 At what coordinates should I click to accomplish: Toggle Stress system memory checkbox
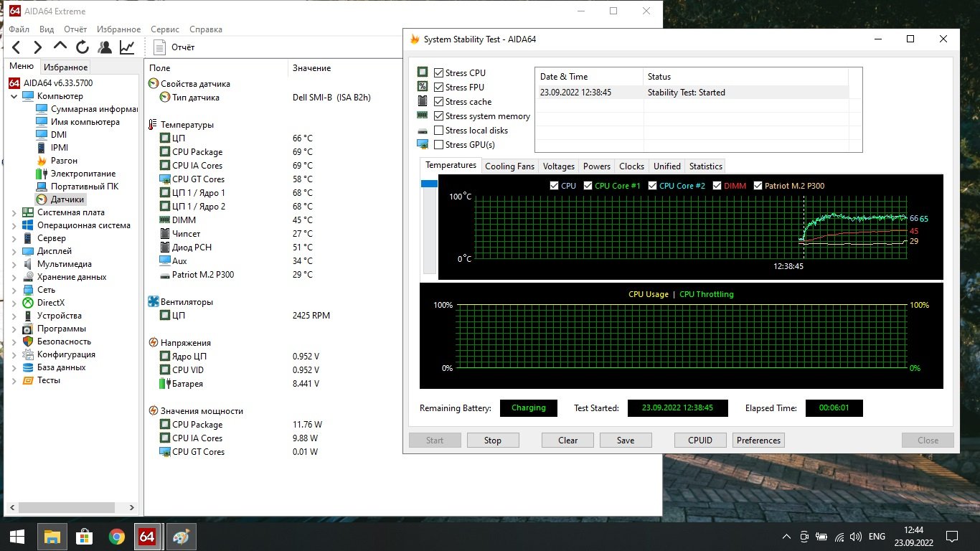point(438,116)
